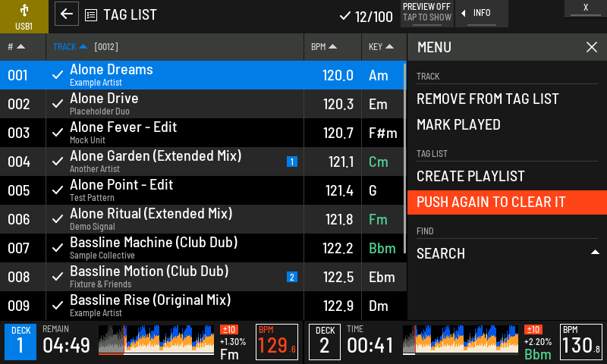Untag Alone Ritual (Extended Mix) checkmark
Viewport: 607px width, 364px height.
tap(58, 219)
